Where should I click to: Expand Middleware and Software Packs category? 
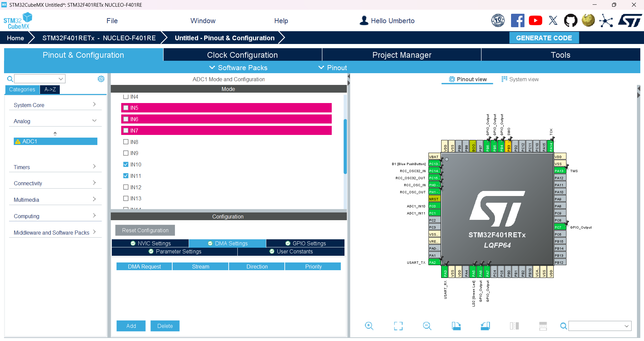click(x=55, y=233)
